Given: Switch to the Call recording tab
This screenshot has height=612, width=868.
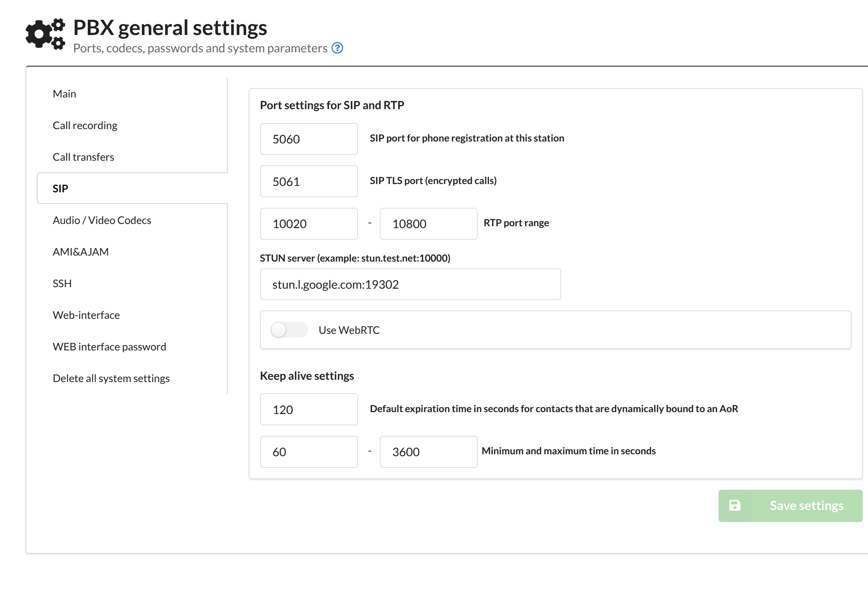Looking at the screenshot, I should pyautogui.click(x=85, y=125).
